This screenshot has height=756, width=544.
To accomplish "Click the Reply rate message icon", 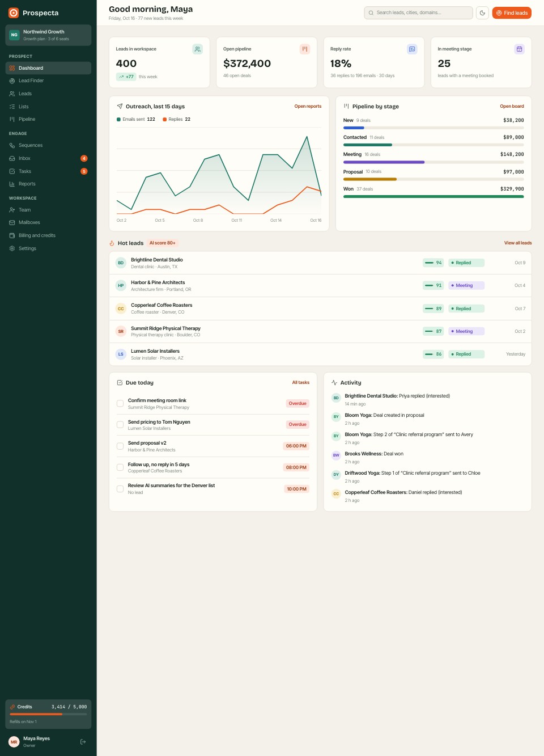I will 412,49.
